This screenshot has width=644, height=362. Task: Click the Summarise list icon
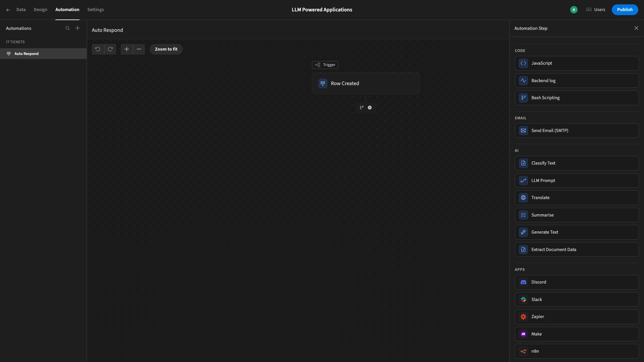(523, 215)
